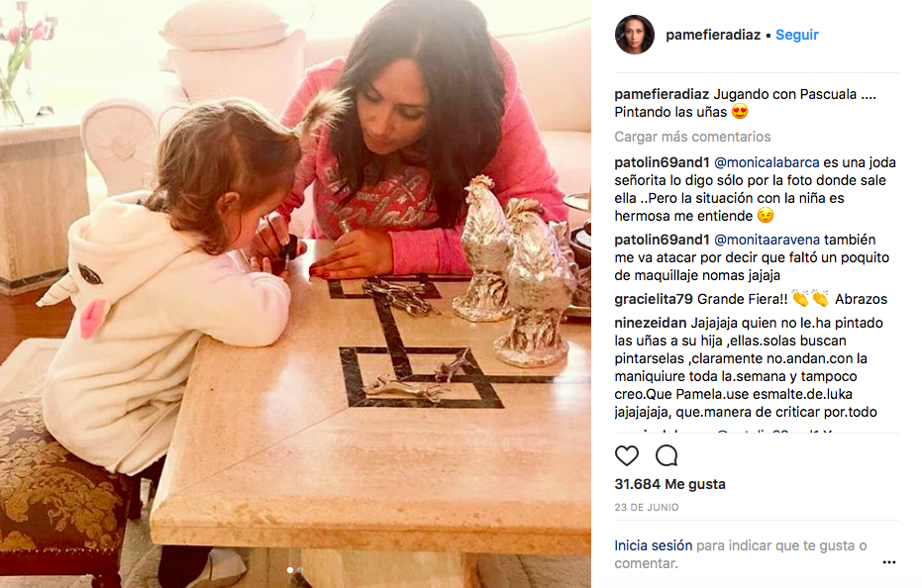Image resolution: width=922 pixels, height=588 pixels.
Task: Open the three-dots more options menu
Action: click(x=889, y=562)
